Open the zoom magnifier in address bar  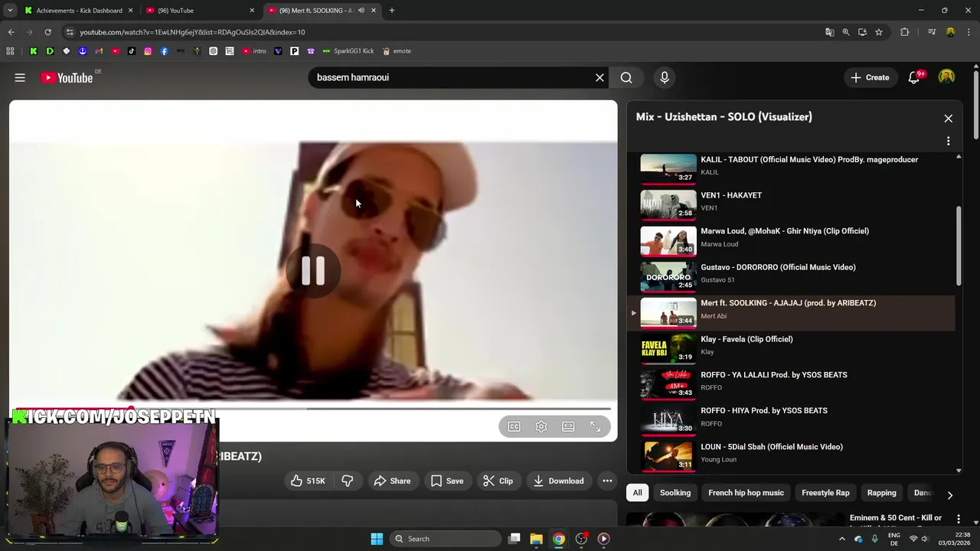[846, 32]
